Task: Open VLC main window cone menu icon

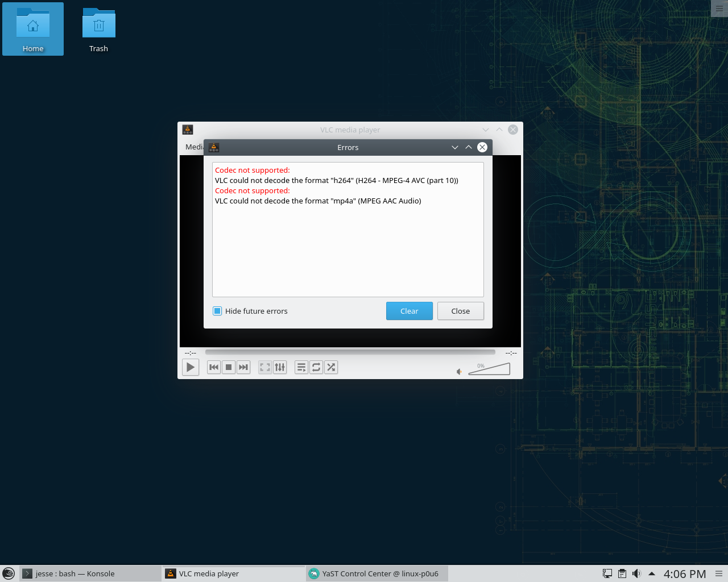Action: coord(188,130)
